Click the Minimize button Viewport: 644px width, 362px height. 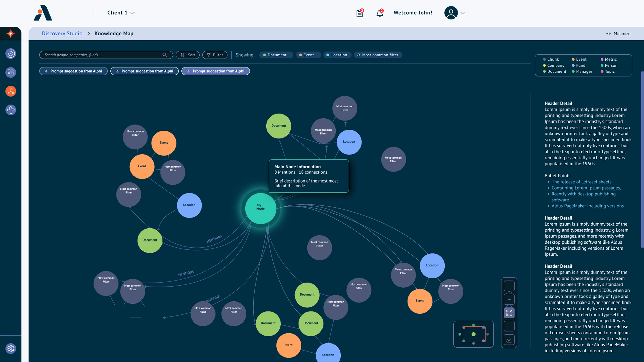point(618,34)
